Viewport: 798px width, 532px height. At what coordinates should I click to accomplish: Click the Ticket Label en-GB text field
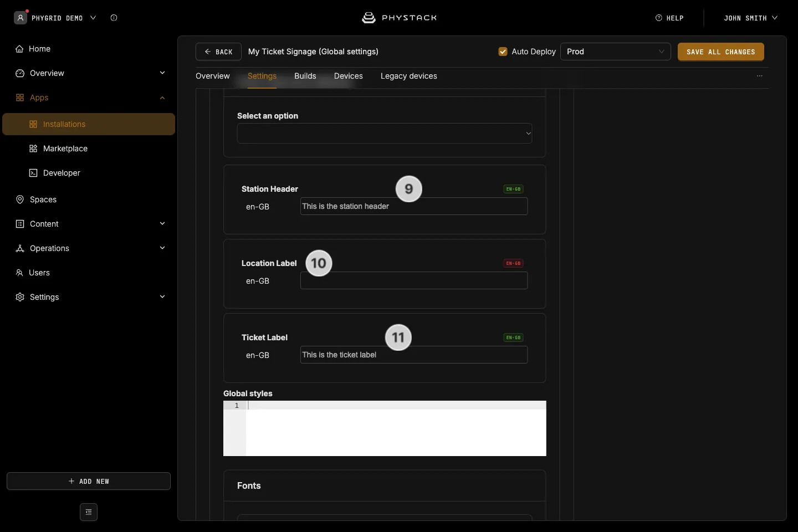pos(414,355)
